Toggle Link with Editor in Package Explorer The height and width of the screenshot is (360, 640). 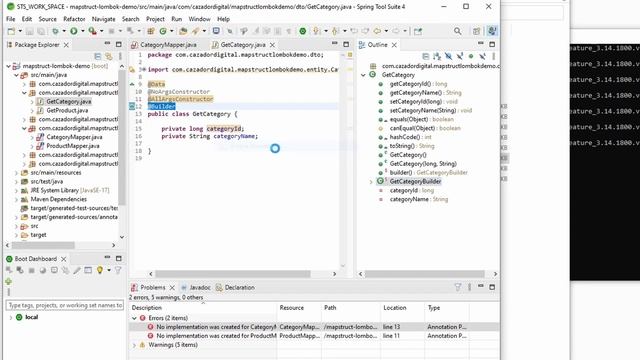109,56
